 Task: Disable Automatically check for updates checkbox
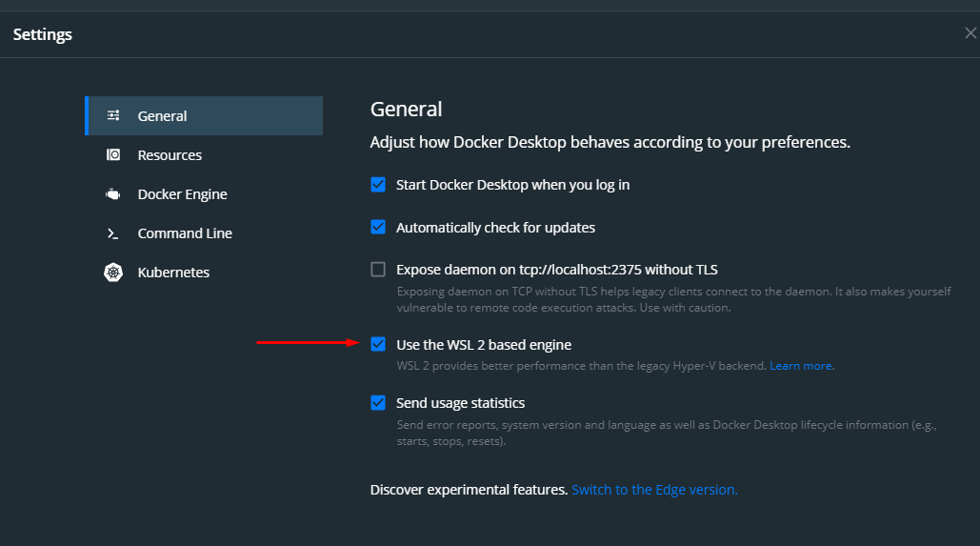(378, 228)
